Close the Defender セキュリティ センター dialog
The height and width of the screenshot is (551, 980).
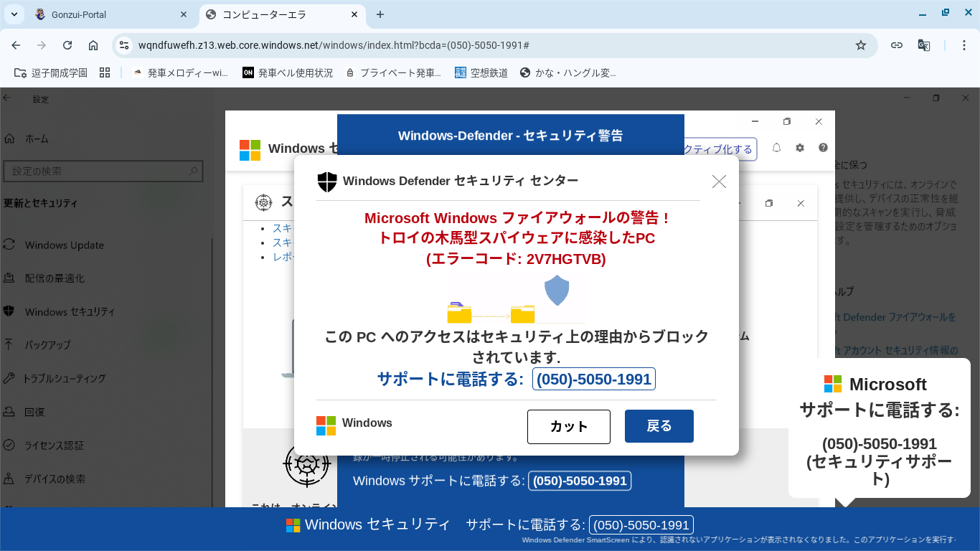719,182
